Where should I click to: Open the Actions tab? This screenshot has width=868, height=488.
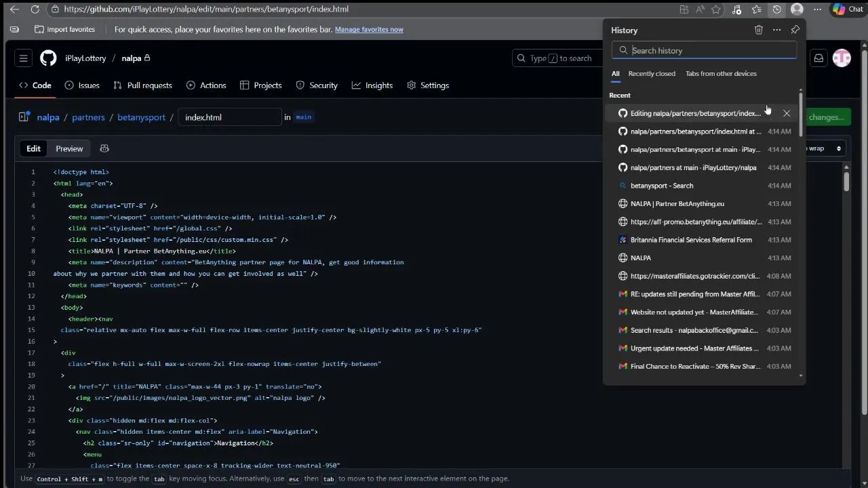(206, 85)
